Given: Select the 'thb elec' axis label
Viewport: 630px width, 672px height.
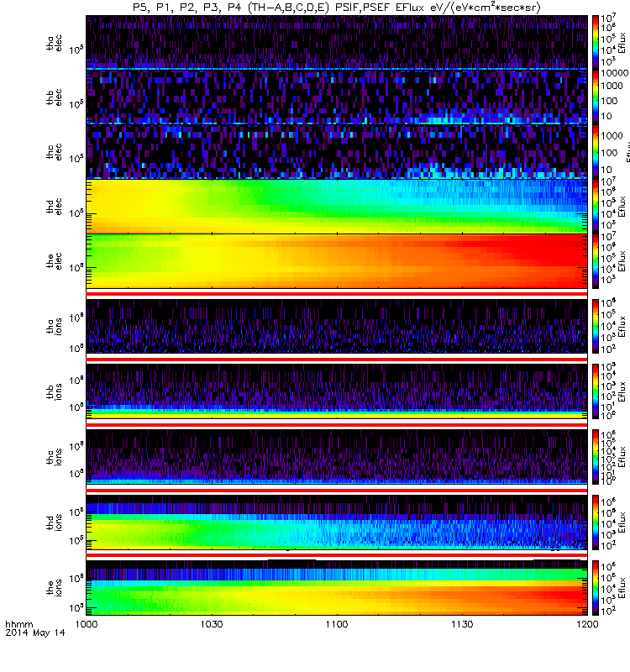Looking at the screenshot, I should coord(54,97).
